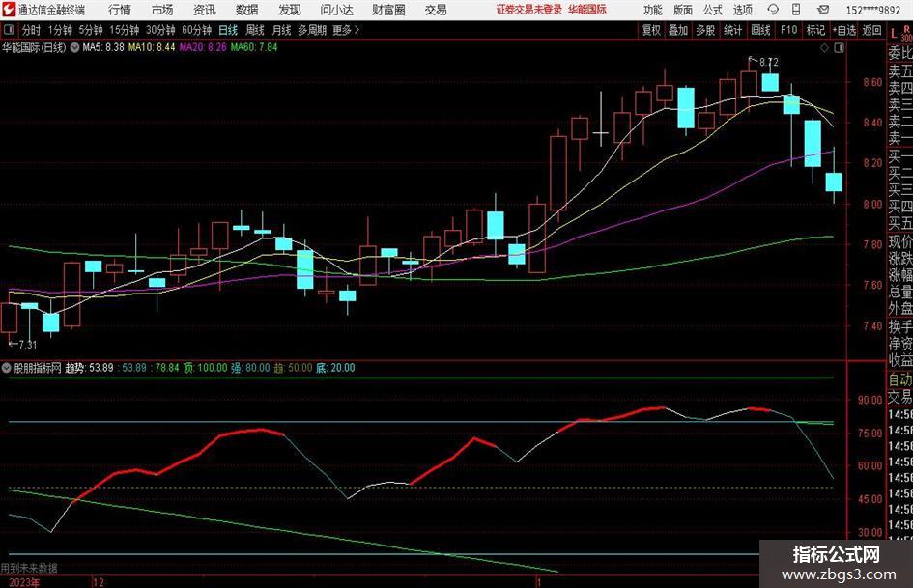
Task: Open the 交易 menu
Action: [436, 10]
